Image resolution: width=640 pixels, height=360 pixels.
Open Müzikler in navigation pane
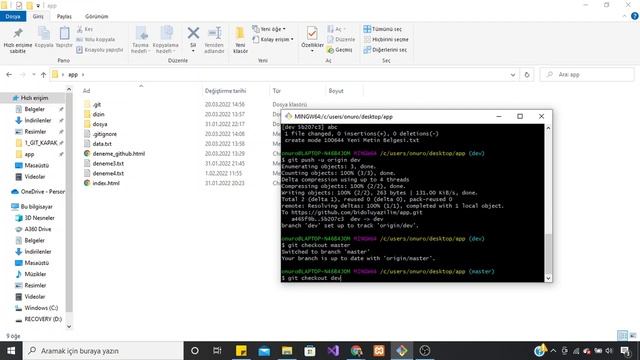click(35, 274)
